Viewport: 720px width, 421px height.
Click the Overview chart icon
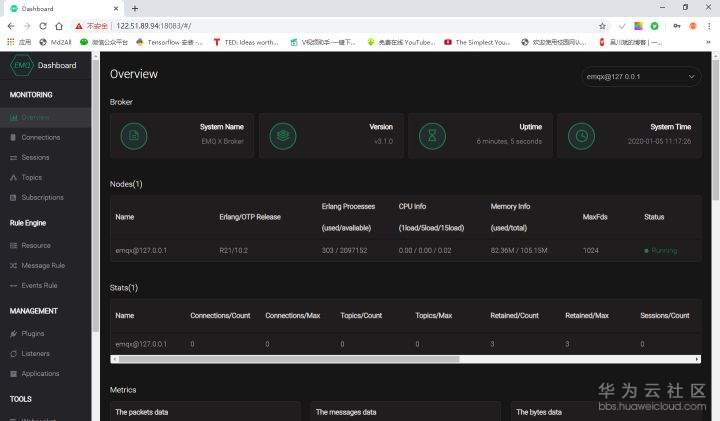13,118
